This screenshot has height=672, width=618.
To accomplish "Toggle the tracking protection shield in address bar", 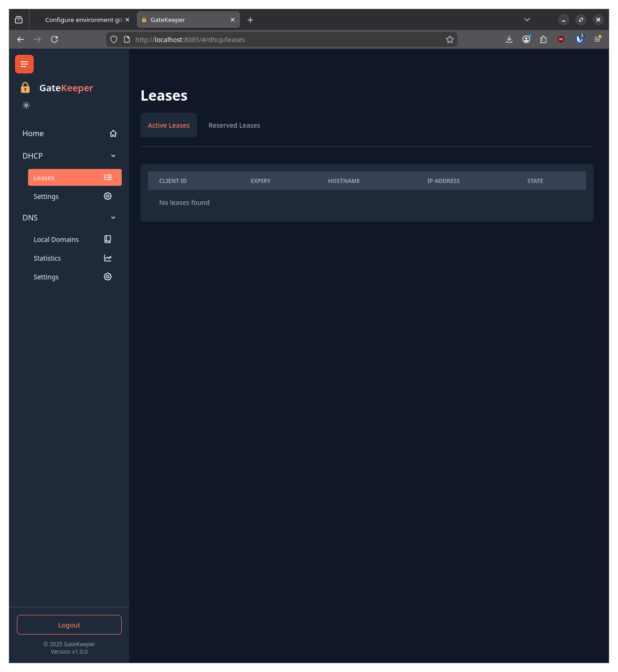I will [x=114, y=39].
